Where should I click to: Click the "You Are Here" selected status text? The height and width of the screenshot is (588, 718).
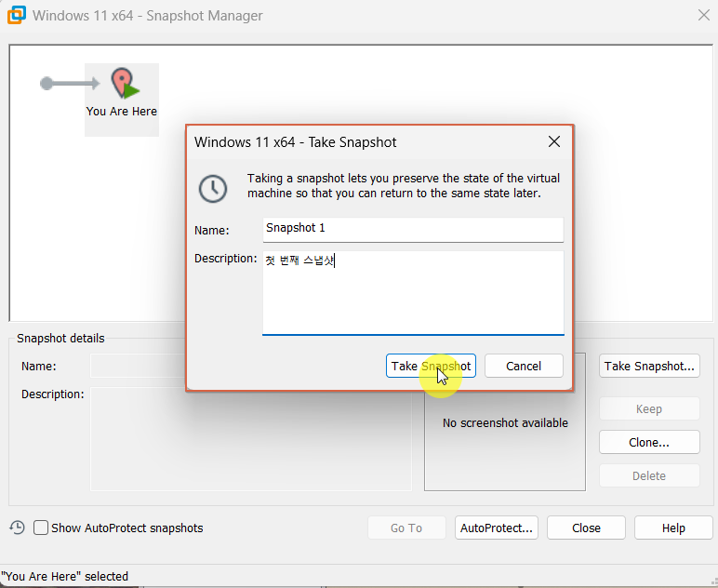tap(64, 576)
